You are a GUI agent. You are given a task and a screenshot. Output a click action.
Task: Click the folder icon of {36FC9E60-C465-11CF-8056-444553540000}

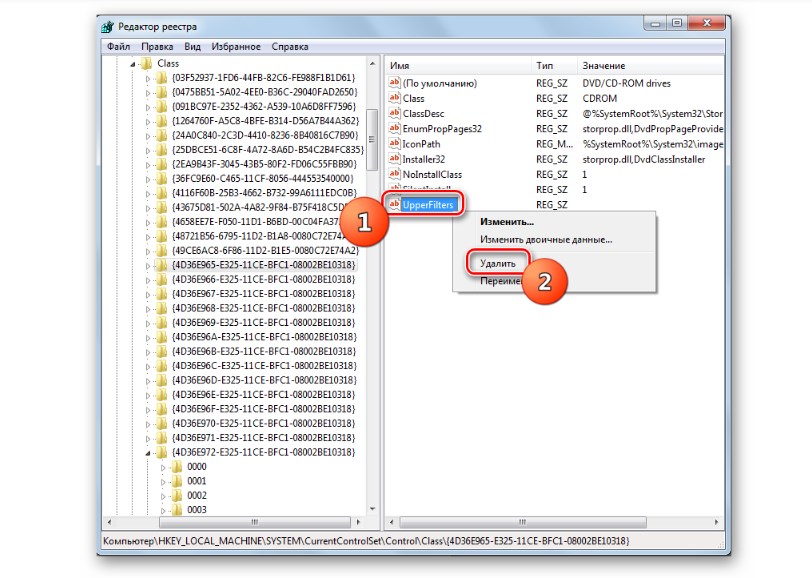click(x=162, y=179)
